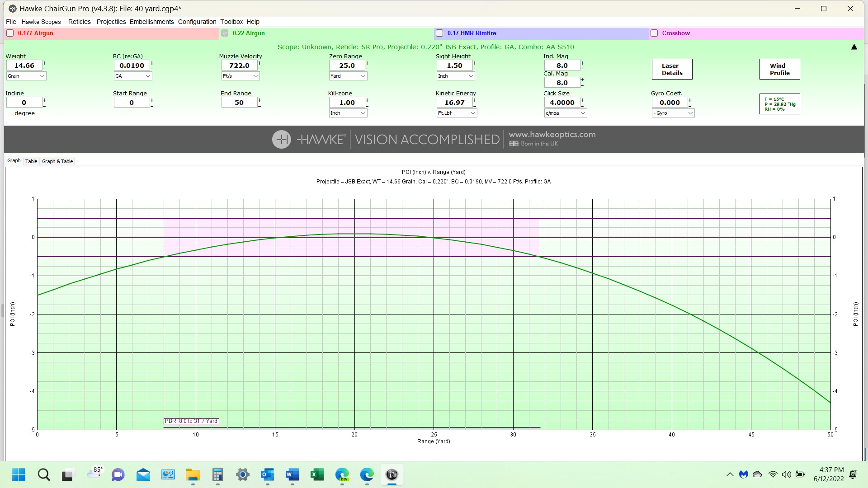Open Help menu
868x488 pixels.
tap(253, 22)
